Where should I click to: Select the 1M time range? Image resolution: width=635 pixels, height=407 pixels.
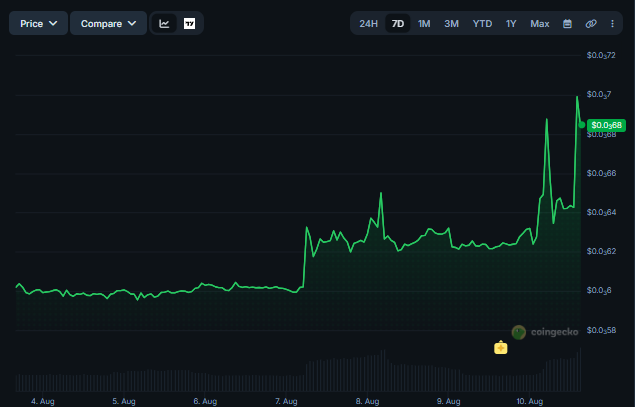coord(424,23)
